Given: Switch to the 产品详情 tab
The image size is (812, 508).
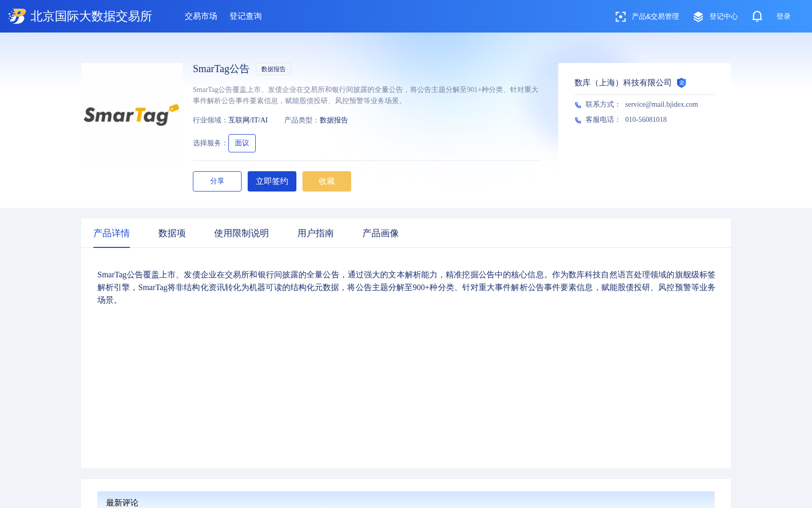Looking at the screenshot, I should (112, 233).
